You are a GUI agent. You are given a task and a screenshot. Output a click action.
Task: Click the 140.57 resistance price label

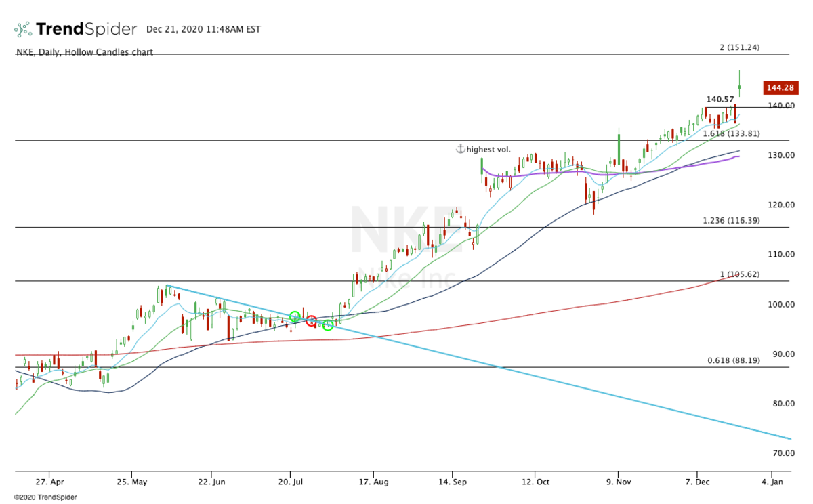pos(720,99)
